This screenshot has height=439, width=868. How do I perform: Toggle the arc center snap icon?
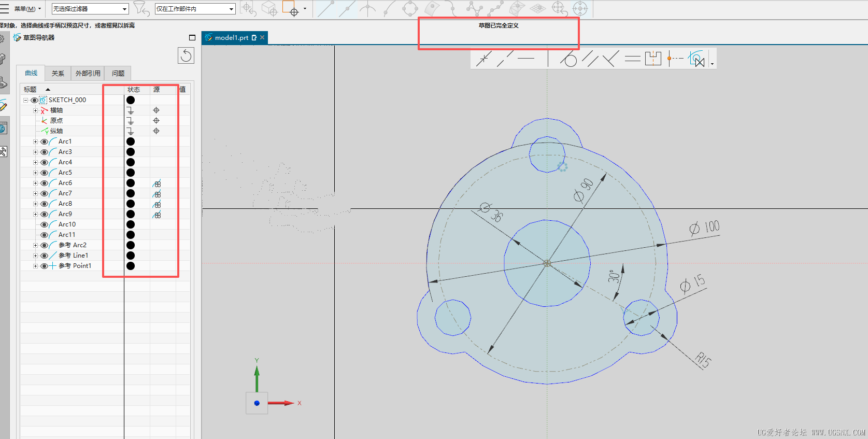click(368, 8)
